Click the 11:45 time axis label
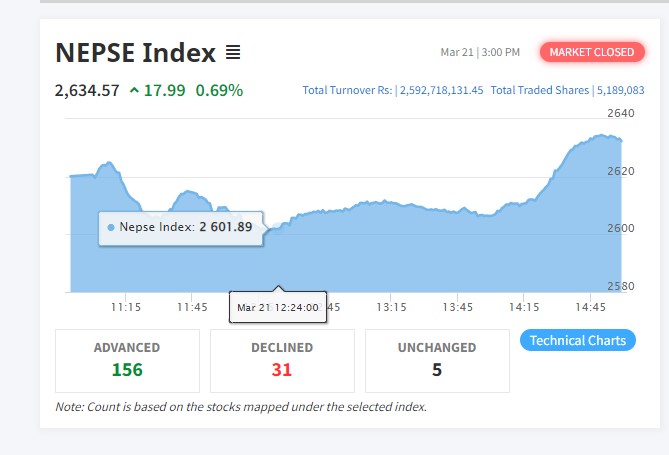 point(192,307)
